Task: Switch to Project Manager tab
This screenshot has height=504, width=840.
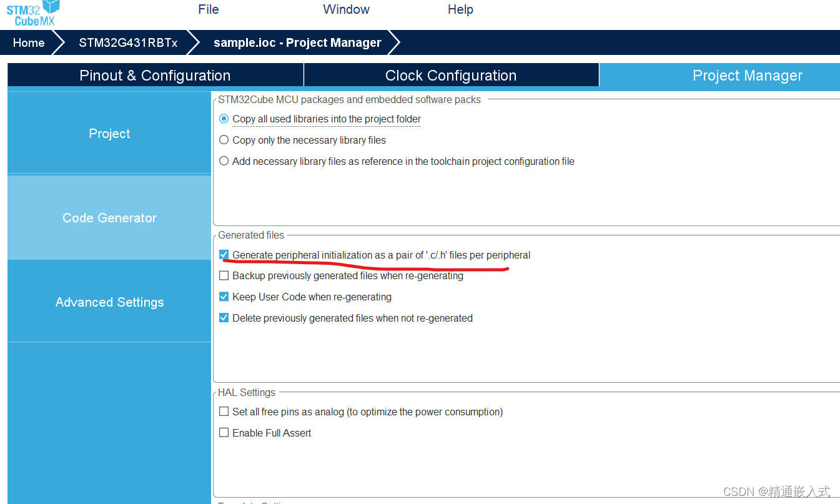Action: coord(719,76)
